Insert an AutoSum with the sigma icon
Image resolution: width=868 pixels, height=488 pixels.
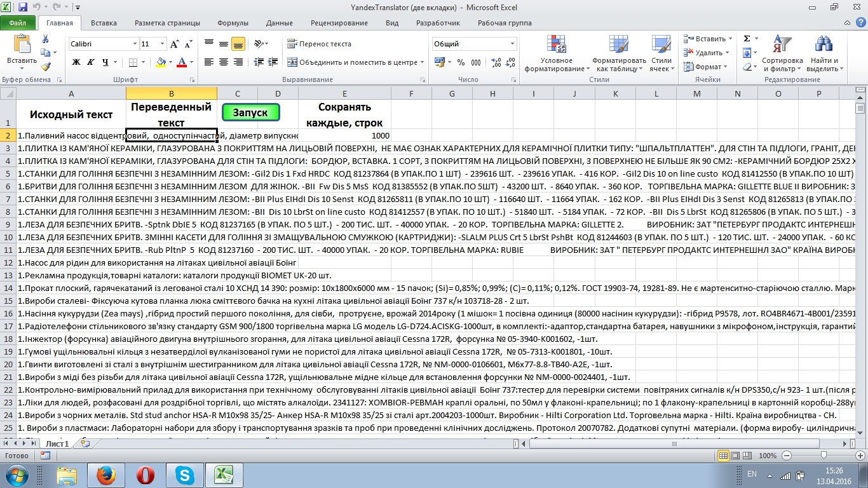click(747, 39)
